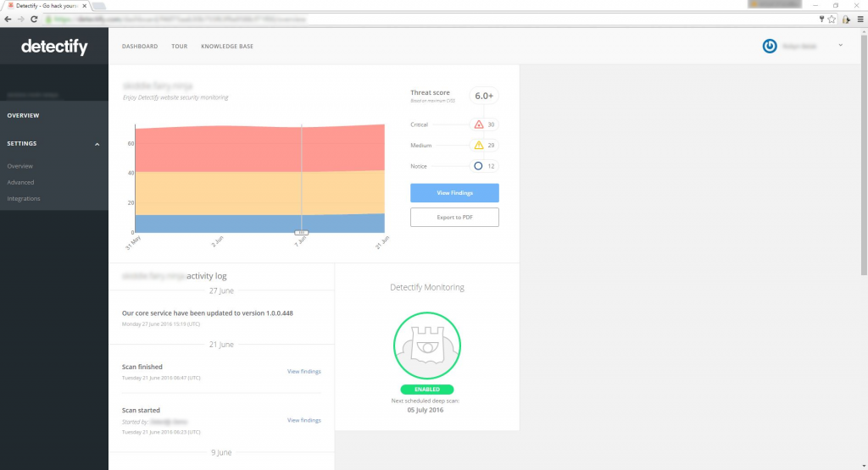This screenshot has width=868, height=470.
Task: Click the blue power avatar icon
Action: (770, 46)
